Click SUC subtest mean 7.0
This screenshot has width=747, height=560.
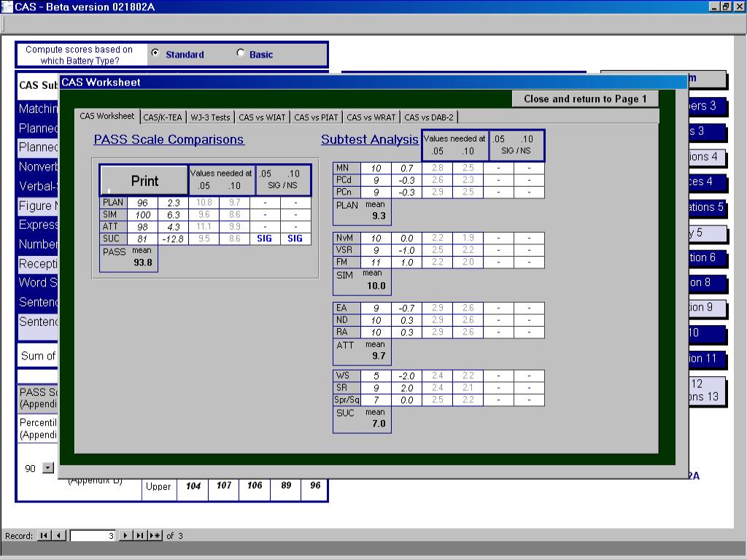(x=379, y=424)
